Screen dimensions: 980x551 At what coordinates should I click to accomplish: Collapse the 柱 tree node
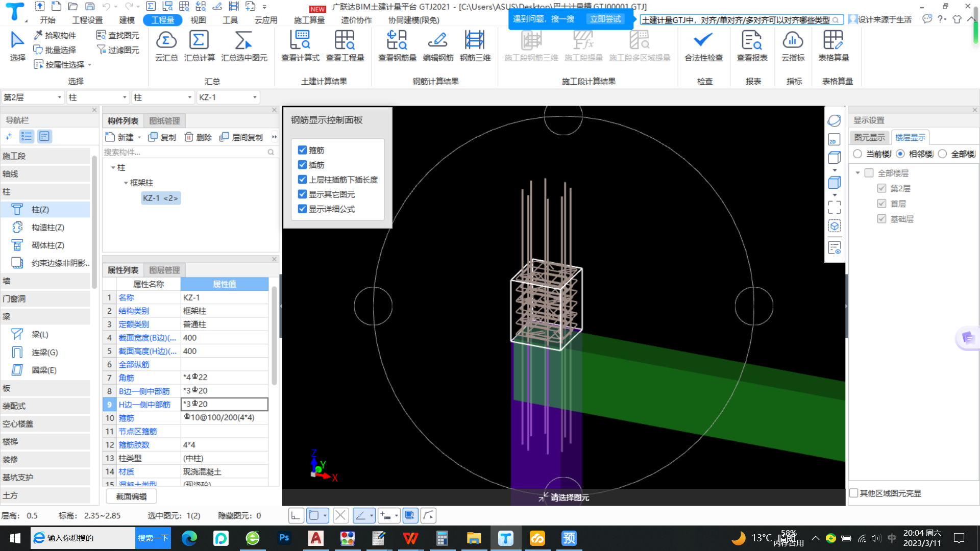(x=113, y=168)
